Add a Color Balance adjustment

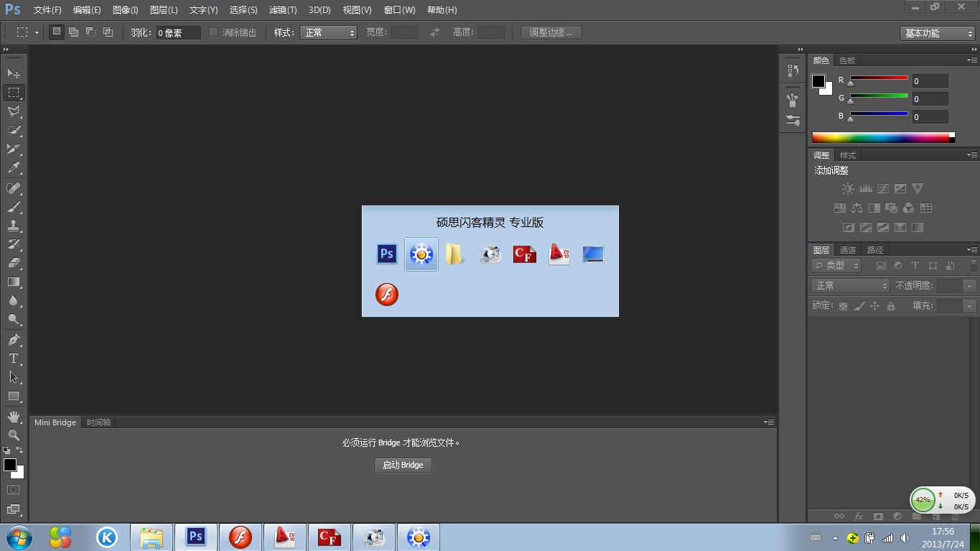(x=857, y=208)
